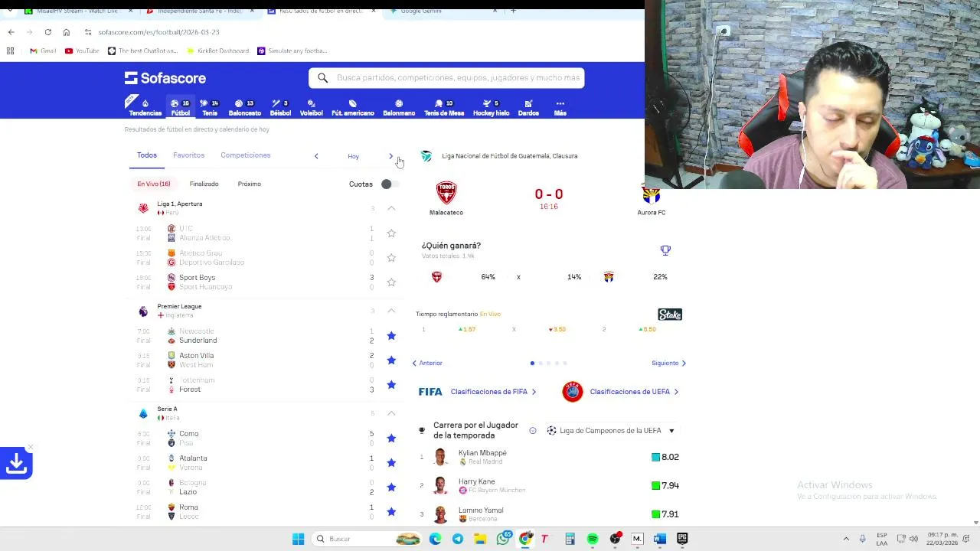Select the Tenis de Mesa sport icon

point(444,107)
